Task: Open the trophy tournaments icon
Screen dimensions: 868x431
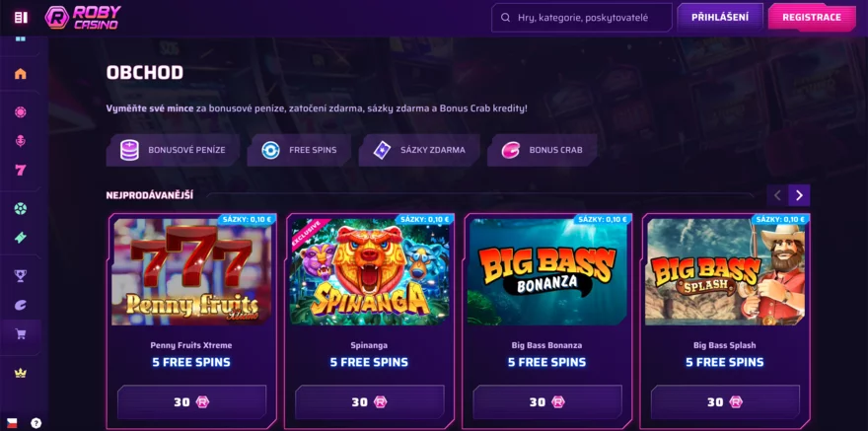Action: pos(21,275)
